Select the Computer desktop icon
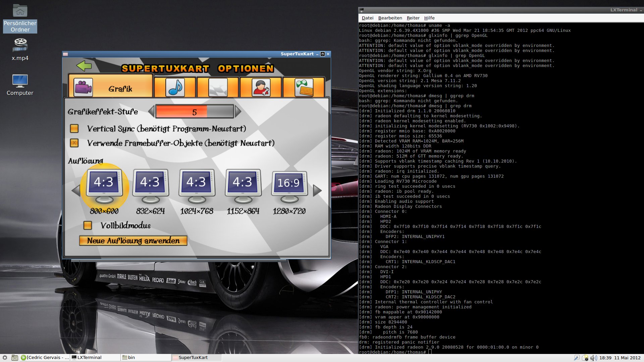 point(20,85)
